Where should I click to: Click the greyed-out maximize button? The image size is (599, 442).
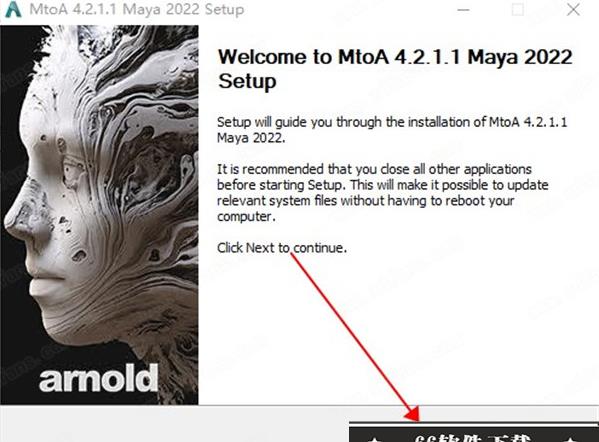pyautogui.click(x=518, y=10)
